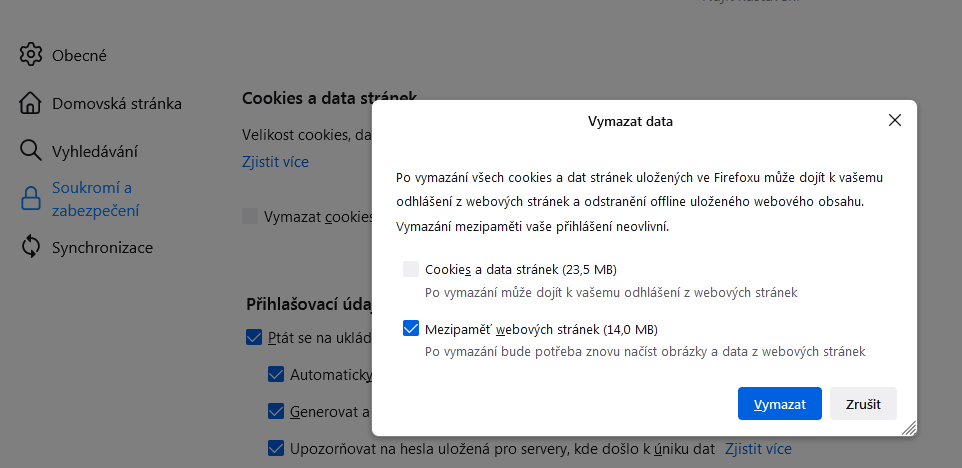962x468 pixels.
Task: Toggle Ptát se na ukládání checkbox
Action: pyautogui.click(x=254, y=338)
